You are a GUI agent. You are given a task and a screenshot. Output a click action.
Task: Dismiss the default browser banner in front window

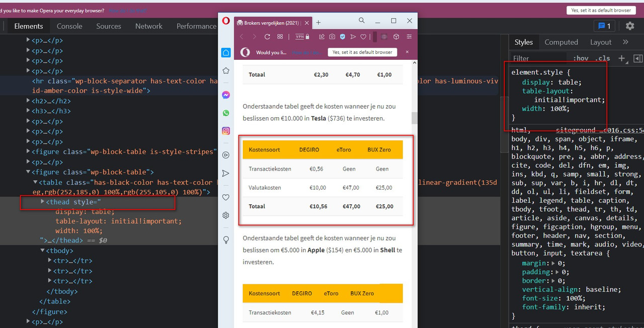(408, 52)
